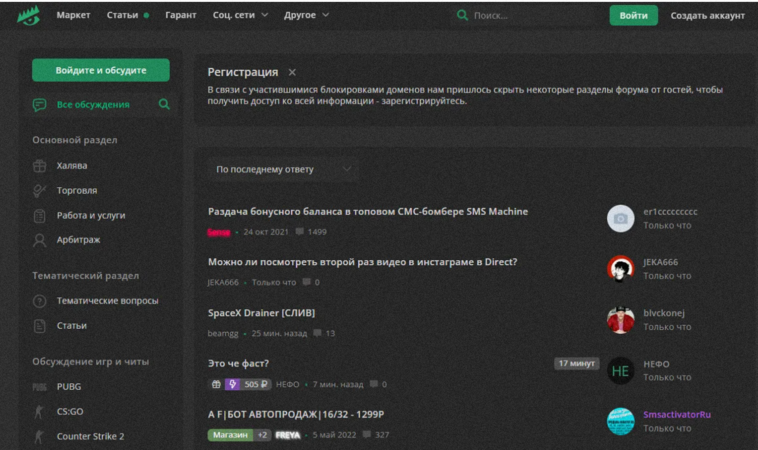
Task: Click the search magnifier in the top bar
Action: point(462,15)
